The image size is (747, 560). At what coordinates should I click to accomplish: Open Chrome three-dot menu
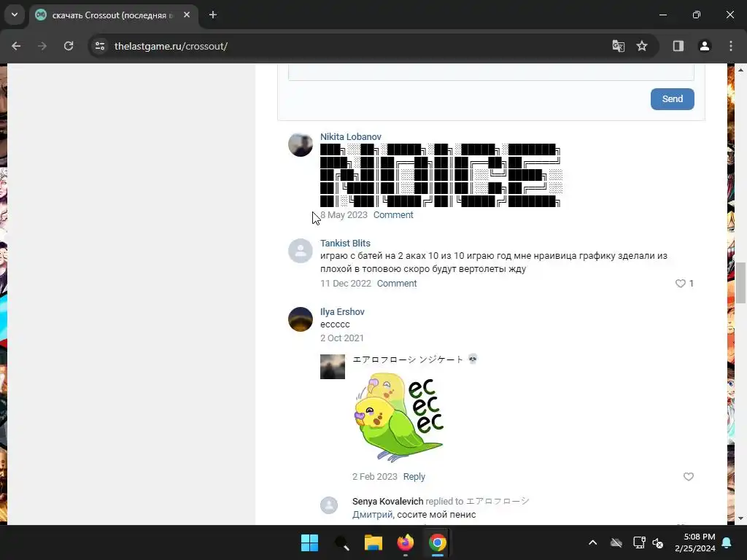pos(731,46)
